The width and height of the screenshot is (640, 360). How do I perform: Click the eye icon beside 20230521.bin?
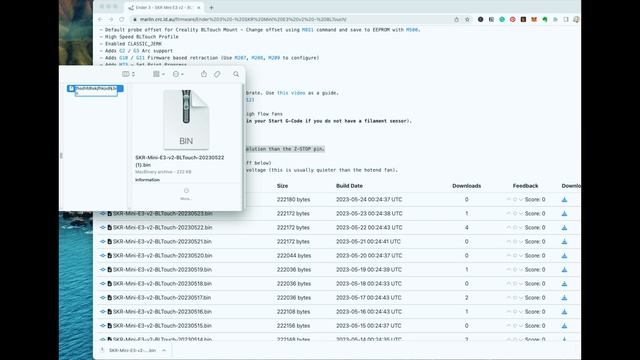click(103, 242)
